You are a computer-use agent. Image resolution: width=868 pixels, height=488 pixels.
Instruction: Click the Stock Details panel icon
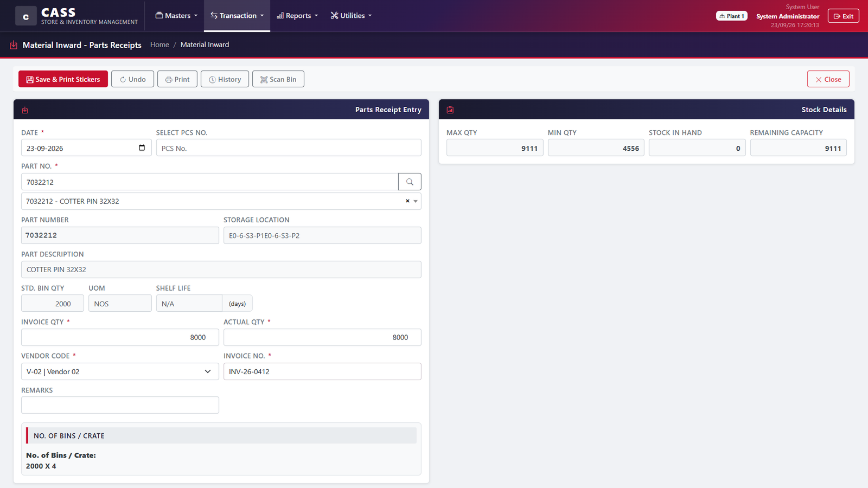pos(450,110)
